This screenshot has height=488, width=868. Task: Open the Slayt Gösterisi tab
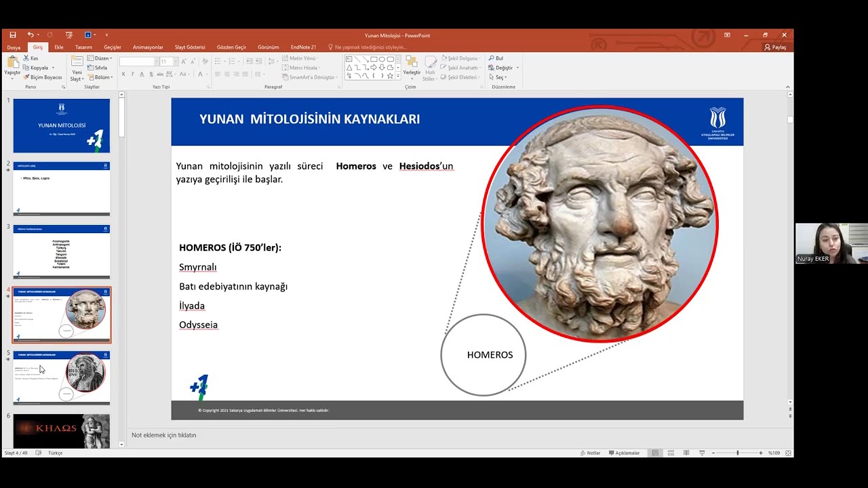190,47
